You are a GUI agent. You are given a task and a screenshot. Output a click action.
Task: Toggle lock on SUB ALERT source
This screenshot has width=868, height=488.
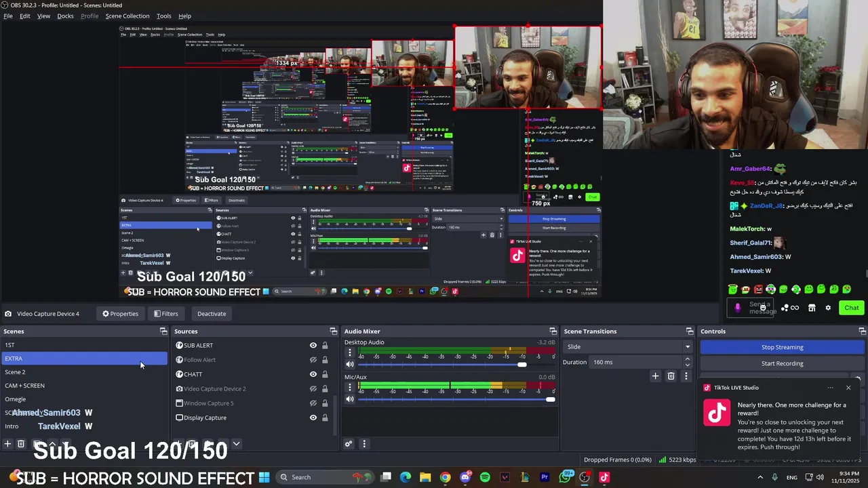(325, 346)
